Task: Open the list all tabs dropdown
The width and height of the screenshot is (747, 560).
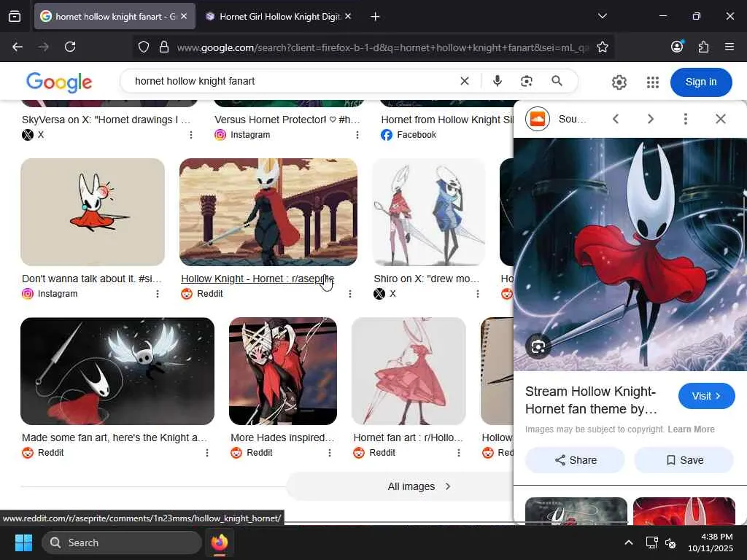Action: click(602, 16)
